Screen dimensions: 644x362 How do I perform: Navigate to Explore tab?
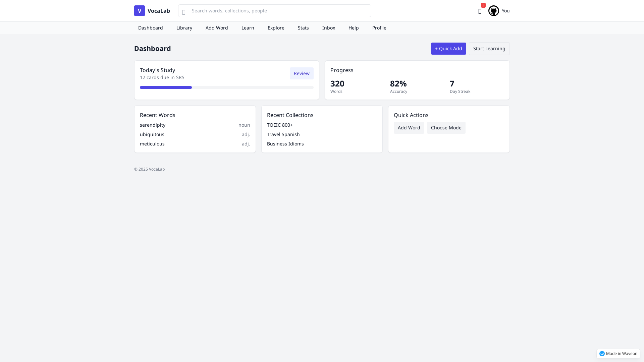pos(276,28)
